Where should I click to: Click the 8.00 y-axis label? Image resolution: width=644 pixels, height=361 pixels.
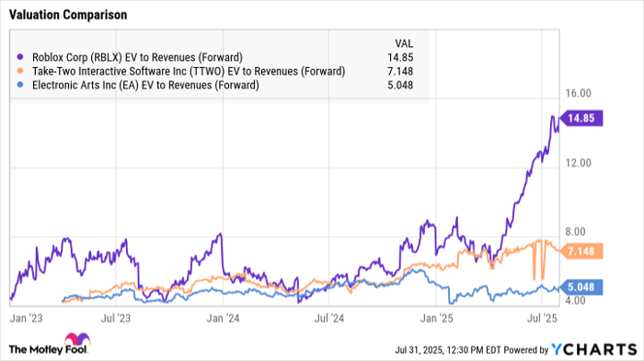click(575, 232)
